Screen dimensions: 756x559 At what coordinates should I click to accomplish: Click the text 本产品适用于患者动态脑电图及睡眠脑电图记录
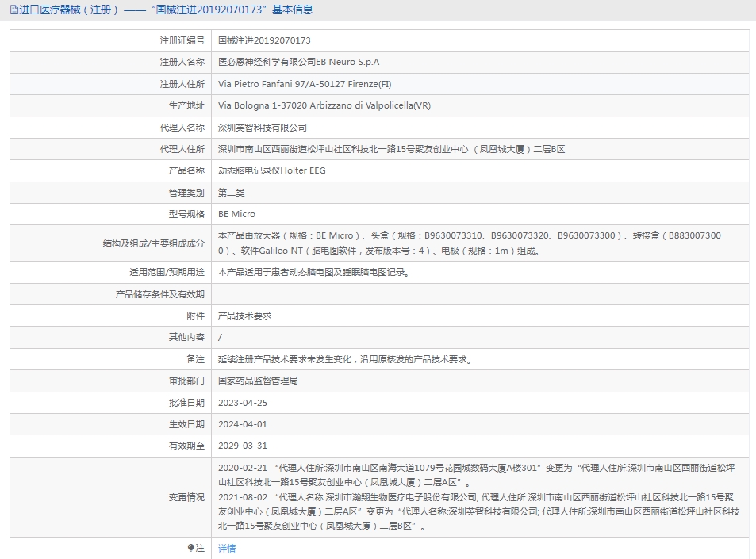[314, 272]
